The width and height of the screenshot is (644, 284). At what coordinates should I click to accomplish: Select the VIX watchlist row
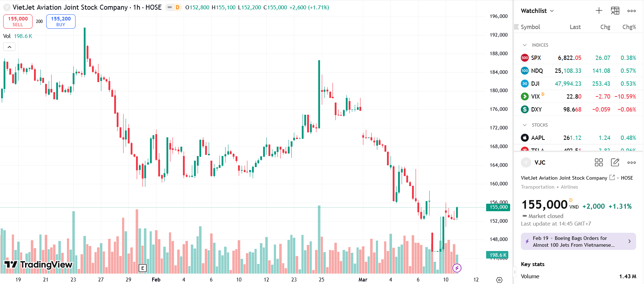(578, 96)
